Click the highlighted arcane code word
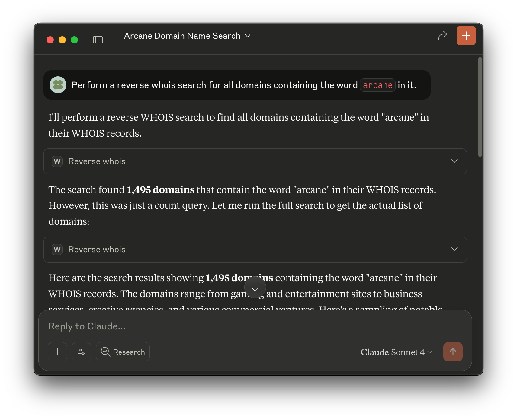The width and height of the screenshot is (517, 420). pos(377,85)
